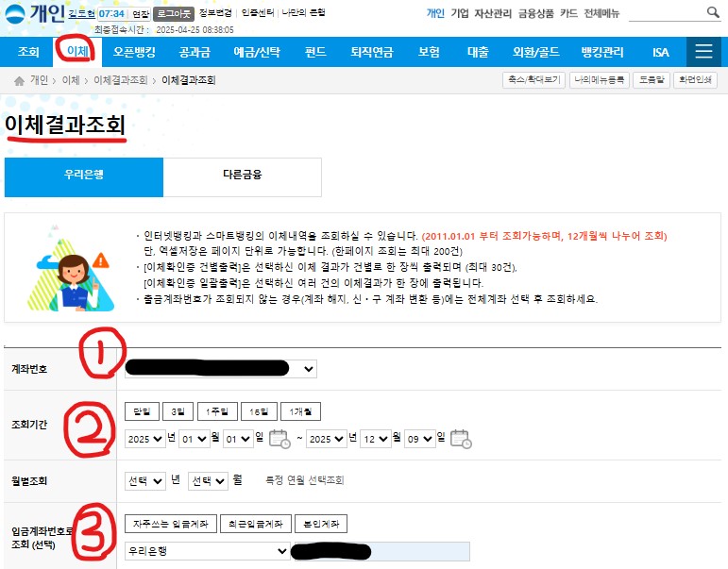728x569 pixels.
Task: Open the 정보변경 link
Action: click(215, 13)
